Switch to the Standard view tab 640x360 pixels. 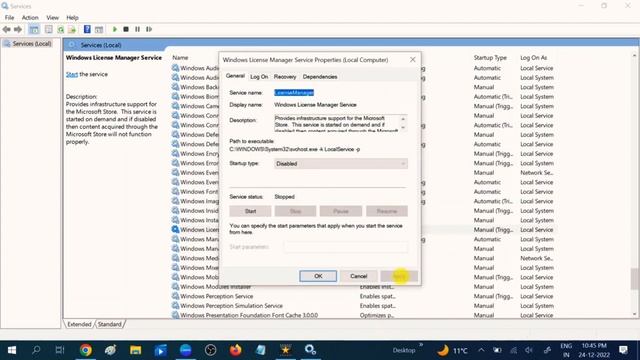pos(109,324)
